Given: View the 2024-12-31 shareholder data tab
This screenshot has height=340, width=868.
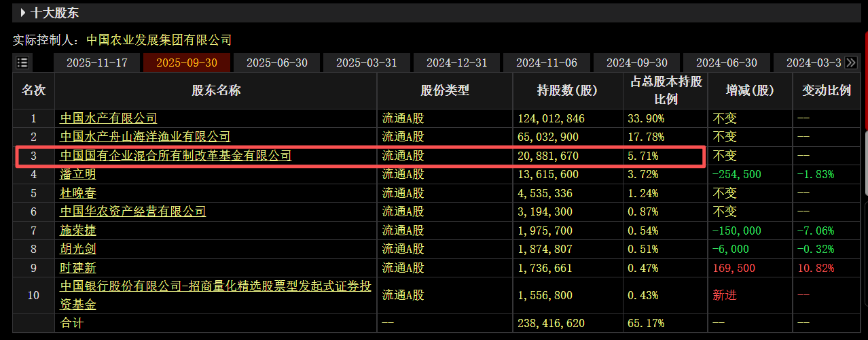Looking at the screenshot, I should [x=456, y=63].
